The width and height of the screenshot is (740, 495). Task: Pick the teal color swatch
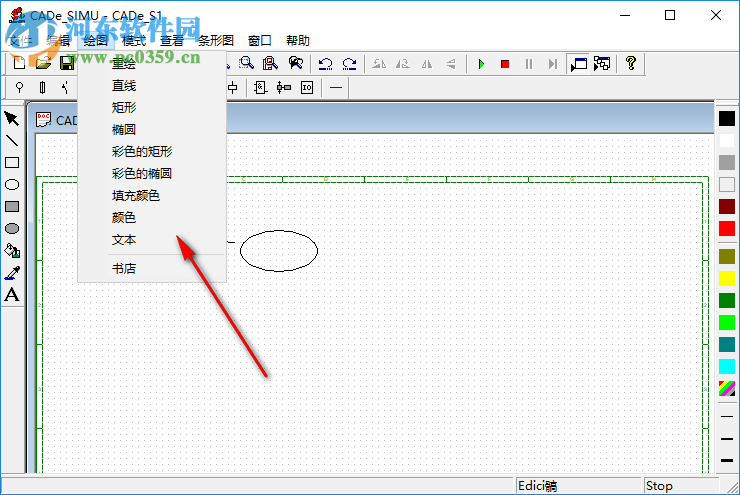[x=727, y=344]
